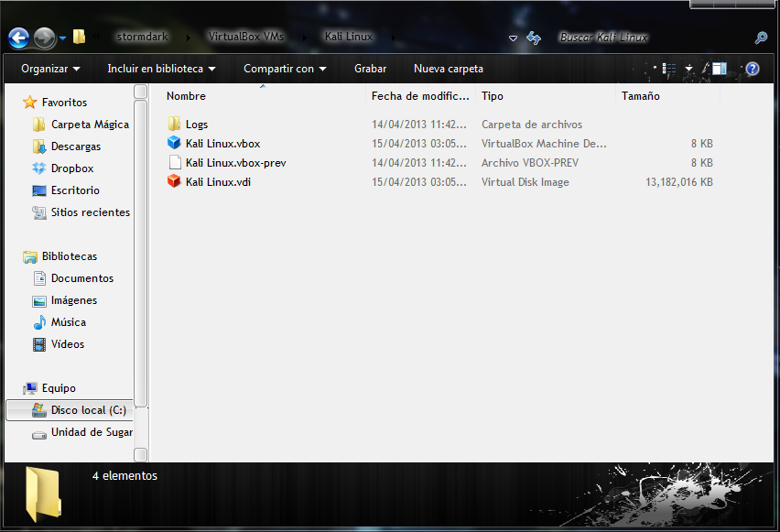
Task: Open address bar history dropdown
Action: (x=513, y=38)
